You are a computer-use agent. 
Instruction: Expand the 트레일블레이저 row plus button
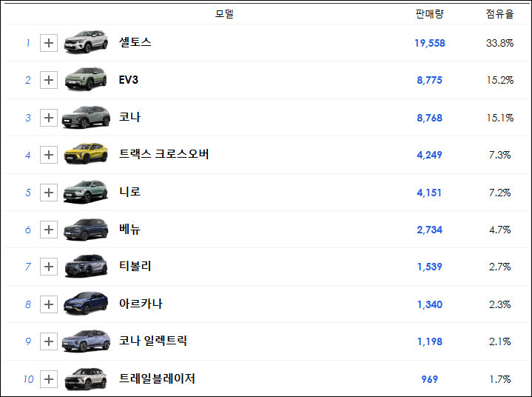pyautogui.click(x=49, y=379)
